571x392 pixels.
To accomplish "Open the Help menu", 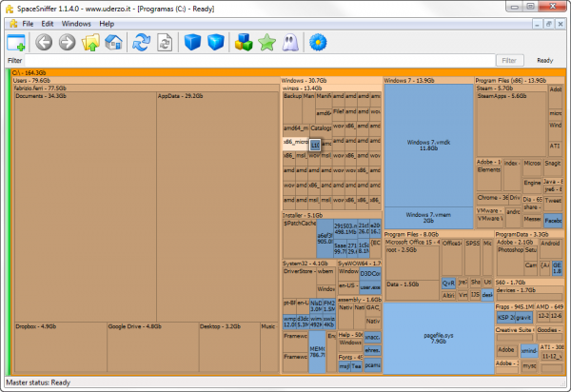I will 107,22.
